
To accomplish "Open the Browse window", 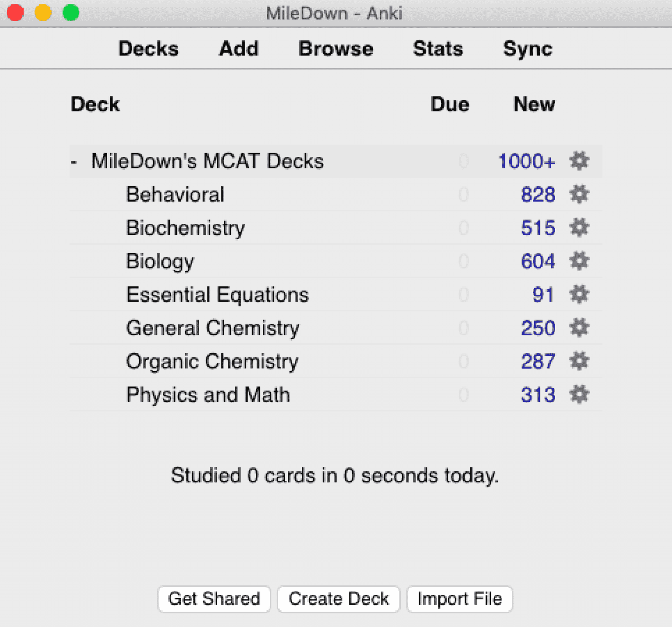I will (x=336, y=49).
